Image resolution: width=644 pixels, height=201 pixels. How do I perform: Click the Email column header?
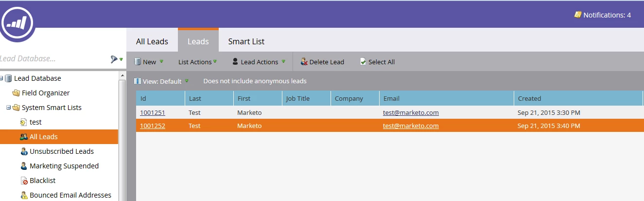coord(447,98)
